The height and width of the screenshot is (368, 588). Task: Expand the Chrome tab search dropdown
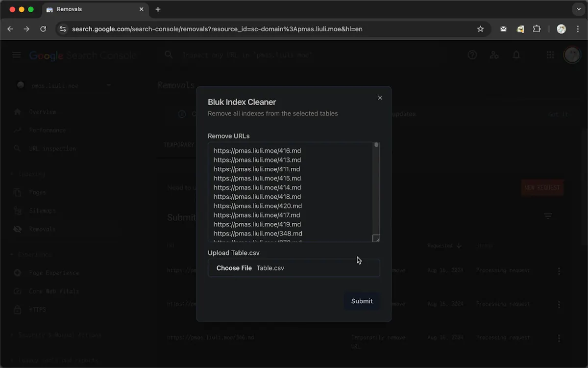coord(579,9)
